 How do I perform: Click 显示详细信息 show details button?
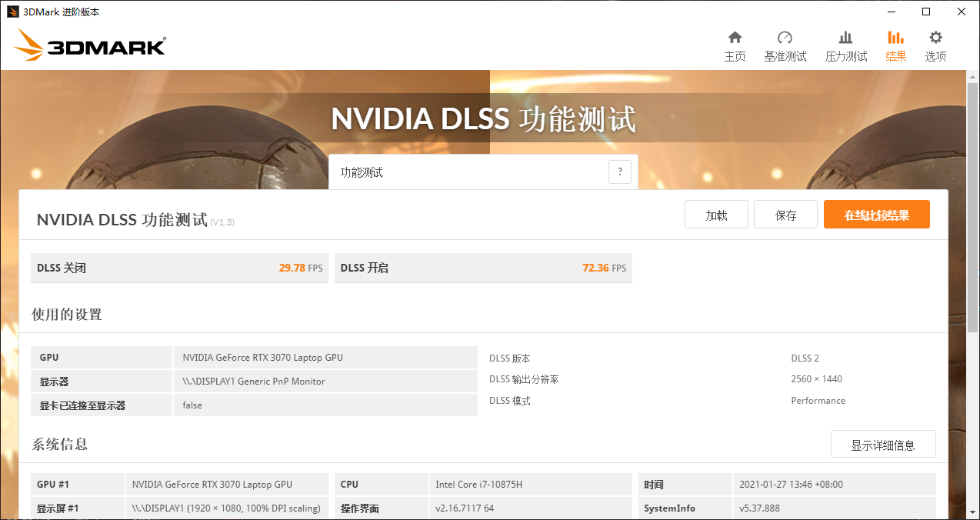point(883,445)
